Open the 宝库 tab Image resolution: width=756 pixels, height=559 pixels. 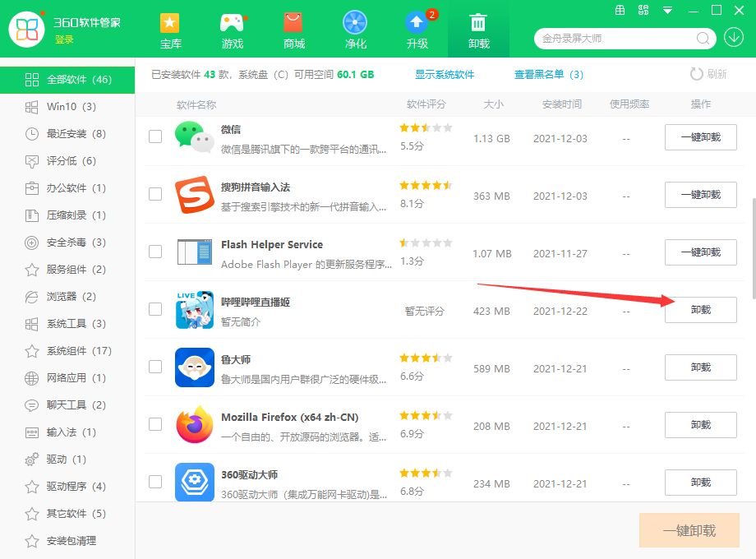170,31
